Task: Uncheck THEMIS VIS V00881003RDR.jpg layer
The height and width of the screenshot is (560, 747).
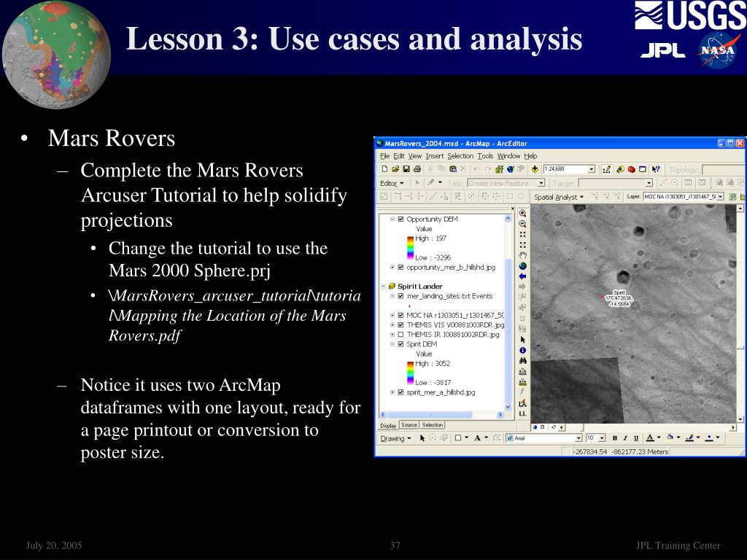Action: pyautogui.click(x=400, y=324)
